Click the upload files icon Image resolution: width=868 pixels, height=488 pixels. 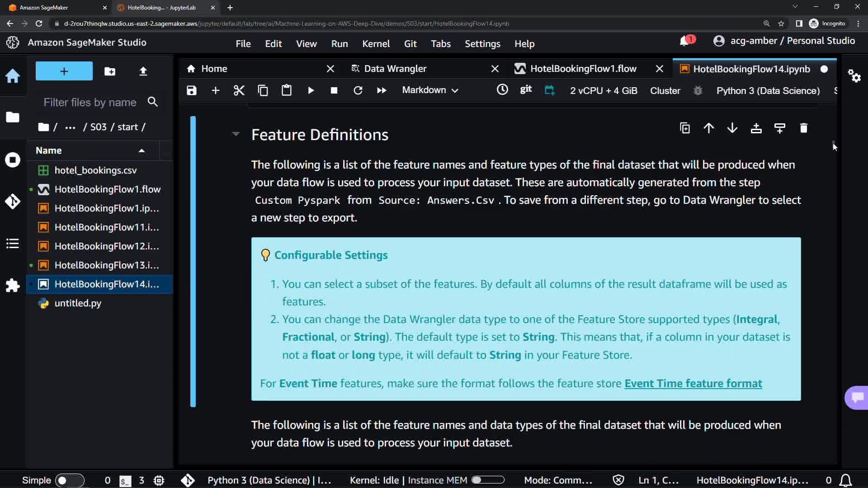point(143,71)
